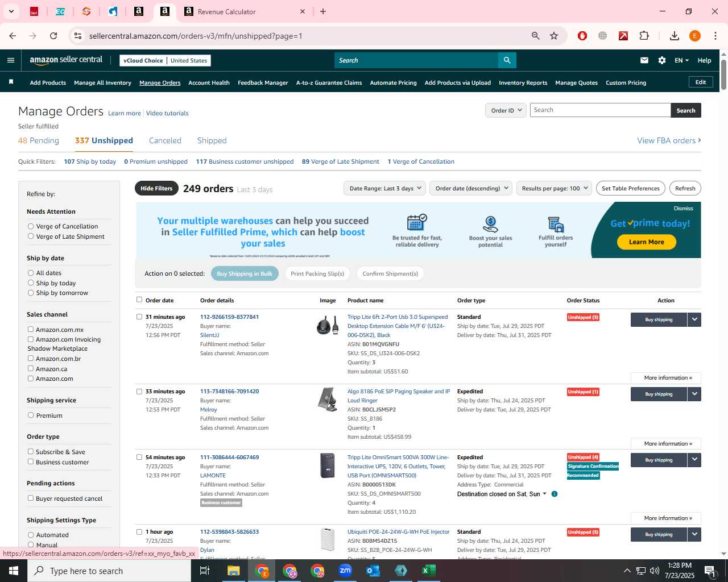Open the hamburger navigation menu

pyautogui.click(x=11, y=60)
